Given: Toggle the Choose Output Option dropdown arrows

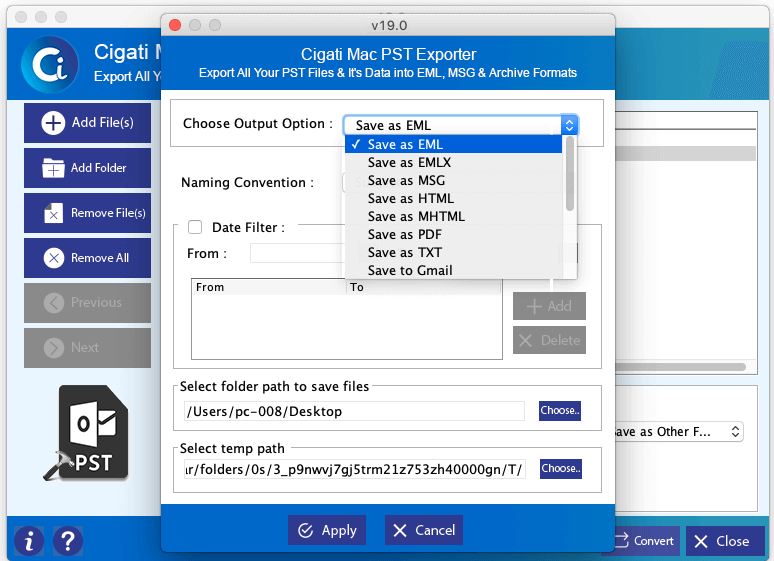Looking at the screenshot, I should [x=569, y=125].
